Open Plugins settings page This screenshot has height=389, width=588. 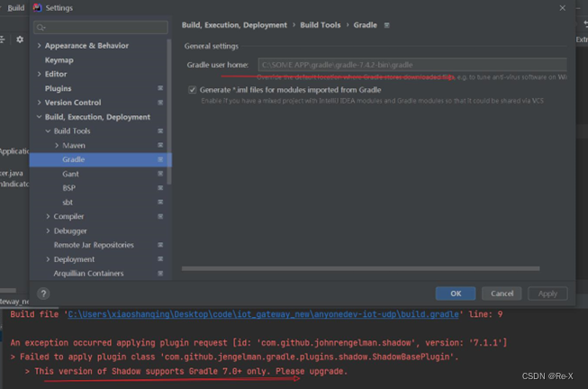click(x=58, y=88)
